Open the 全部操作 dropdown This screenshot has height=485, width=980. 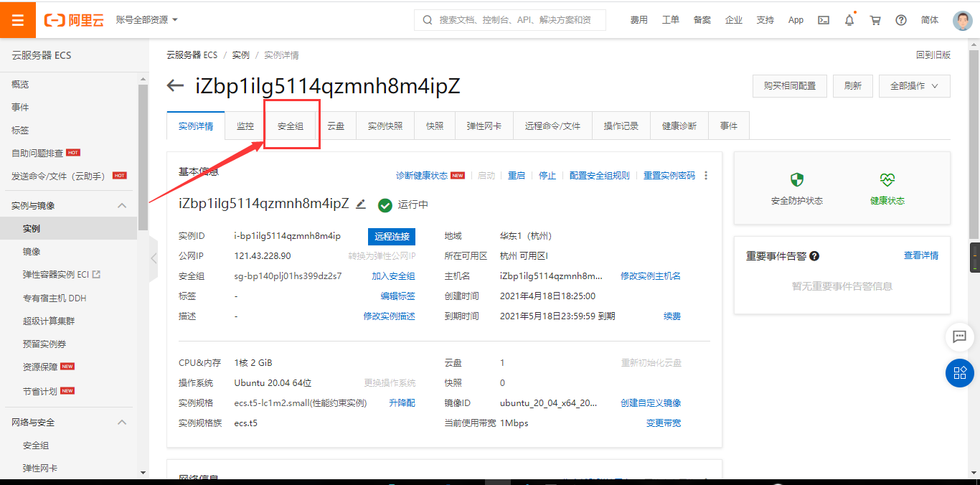coord(914,85)
